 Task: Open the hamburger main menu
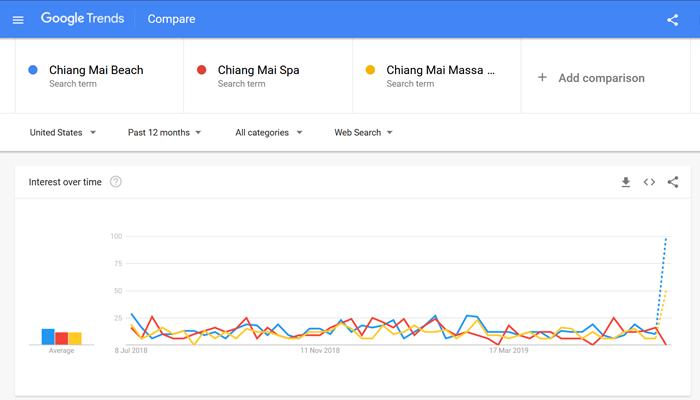click(18, 20)
